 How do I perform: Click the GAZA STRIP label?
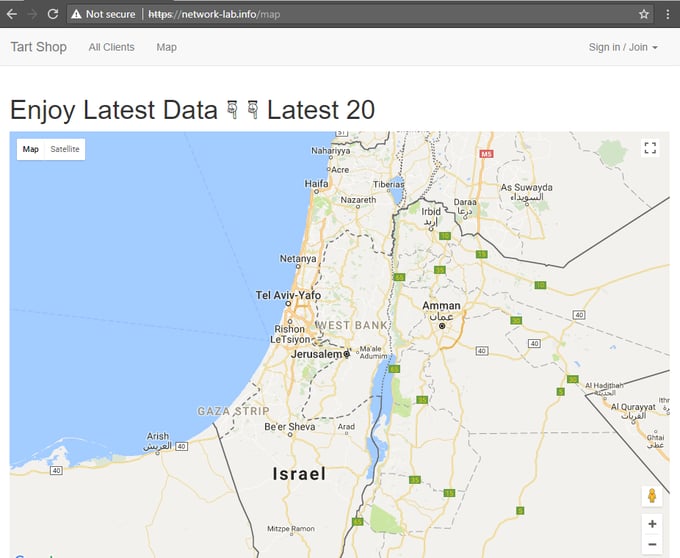[x=233, y=411]
